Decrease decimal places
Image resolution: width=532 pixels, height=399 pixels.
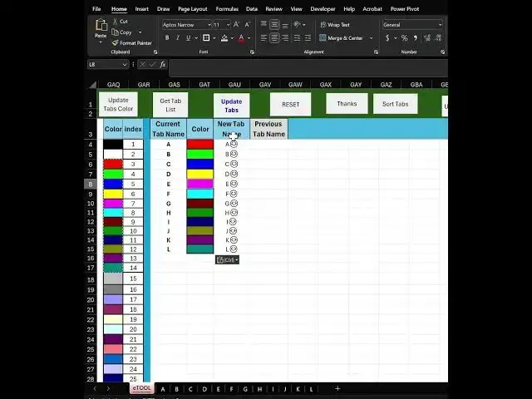point(438,38)
